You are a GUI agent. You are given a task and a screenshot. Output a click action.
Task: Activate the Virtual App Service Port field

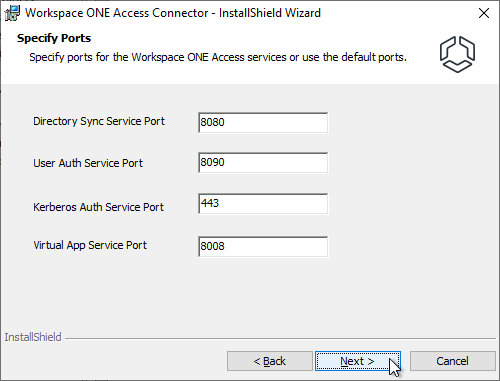coord(263,247)
